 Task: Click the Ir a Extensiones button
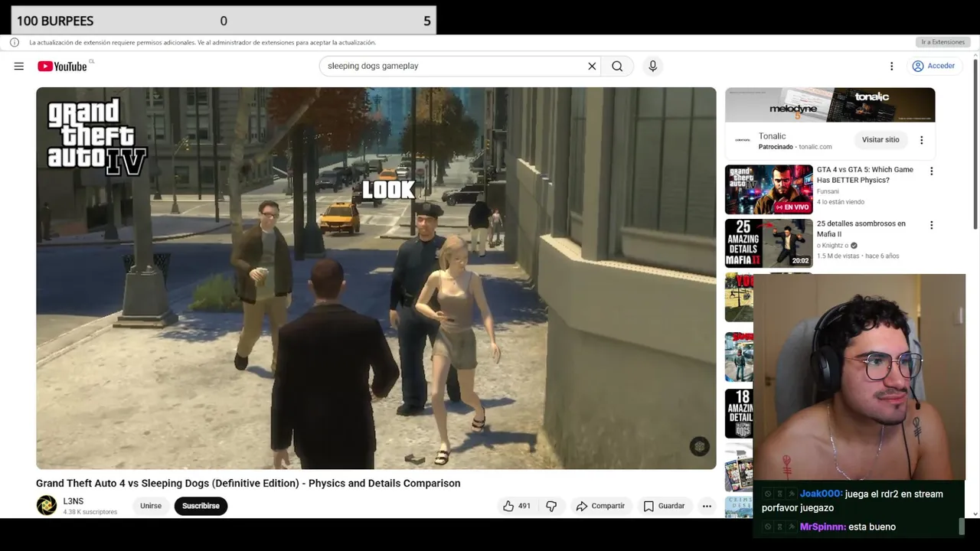click(x=942, y=42)
